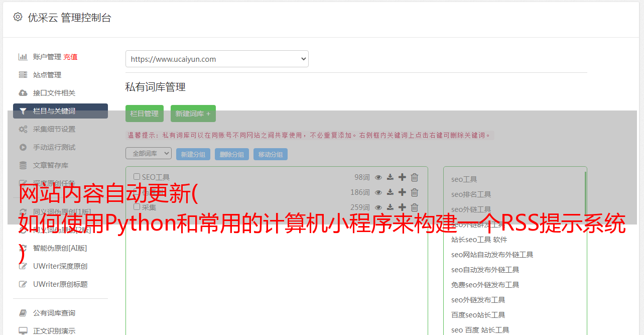Toggle the eye icon on the 186词 row

(378, 192)
